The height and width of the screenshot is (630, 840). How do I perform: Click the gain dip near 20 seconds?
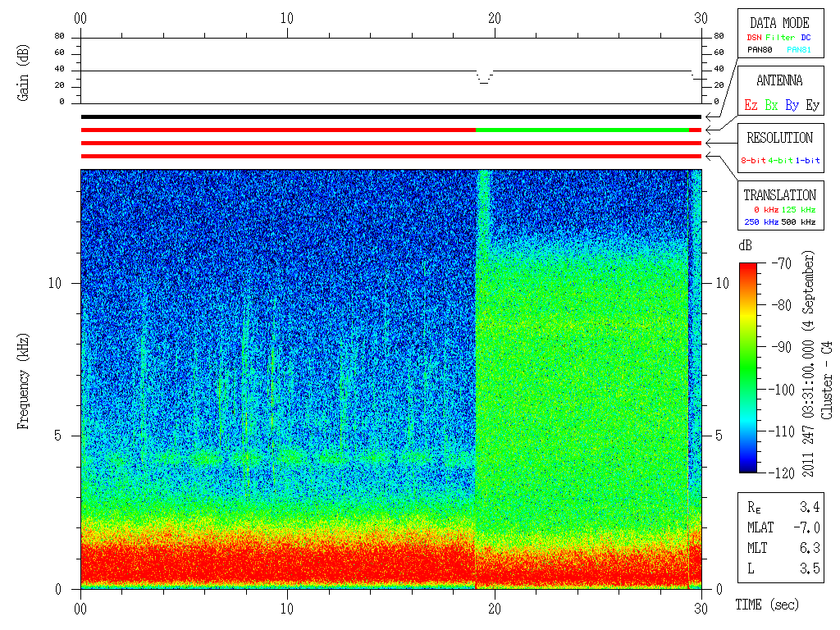(x=484, y=78)
